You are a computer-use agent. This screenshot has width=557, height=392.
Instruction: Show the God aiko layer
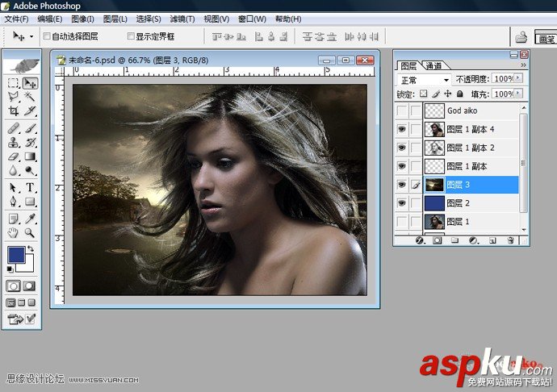pyautogui.click(x=401, y=111)
